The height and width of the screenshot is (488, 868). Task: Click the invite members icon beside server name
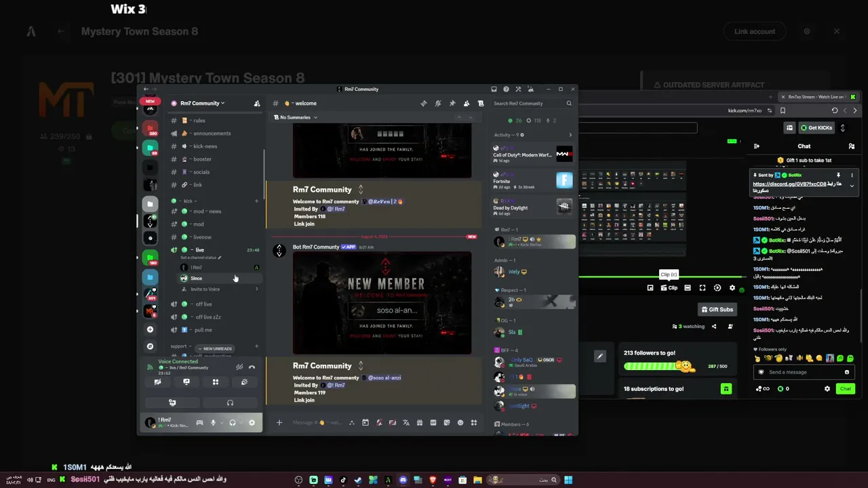click(x=257, y=103)
